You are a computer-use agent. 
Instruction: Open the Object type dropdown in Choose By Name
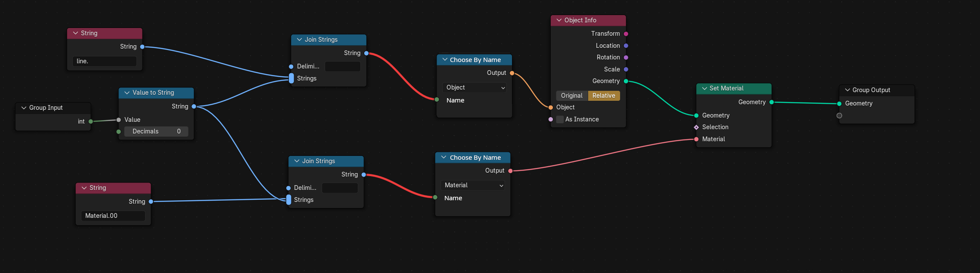coord(474,87)
